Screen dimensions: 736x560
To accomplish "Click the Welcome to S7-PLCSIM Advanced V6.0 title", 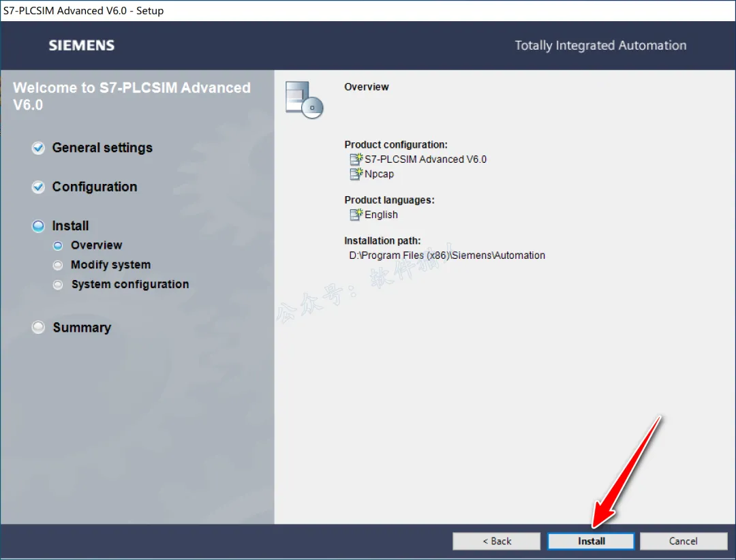I will (x=132, y=96).
